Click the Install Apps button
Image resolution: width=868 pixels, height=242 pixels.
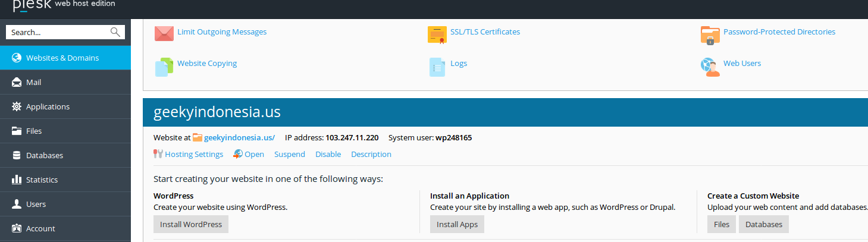click(457, 224)
